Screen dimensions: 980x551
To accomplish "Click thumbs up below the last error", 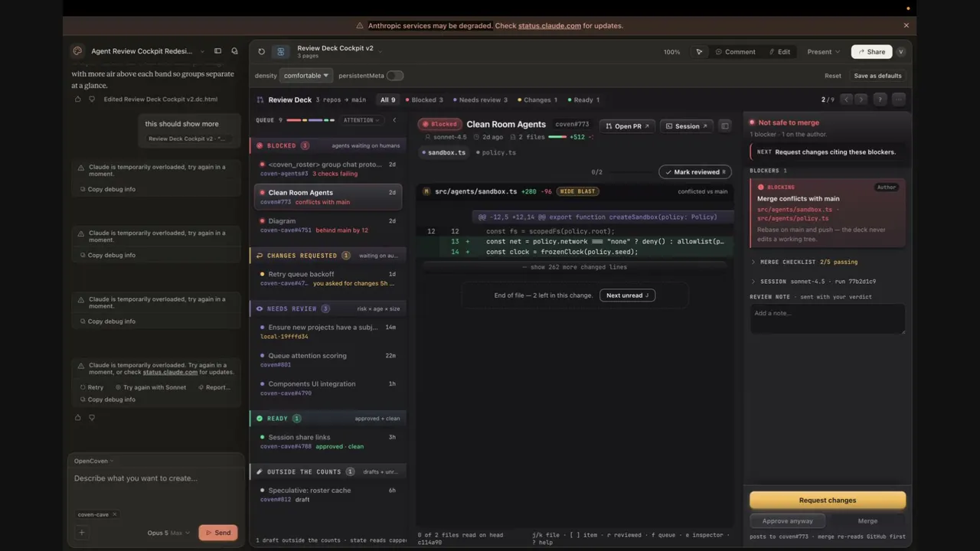I will [x=77, y=417].
